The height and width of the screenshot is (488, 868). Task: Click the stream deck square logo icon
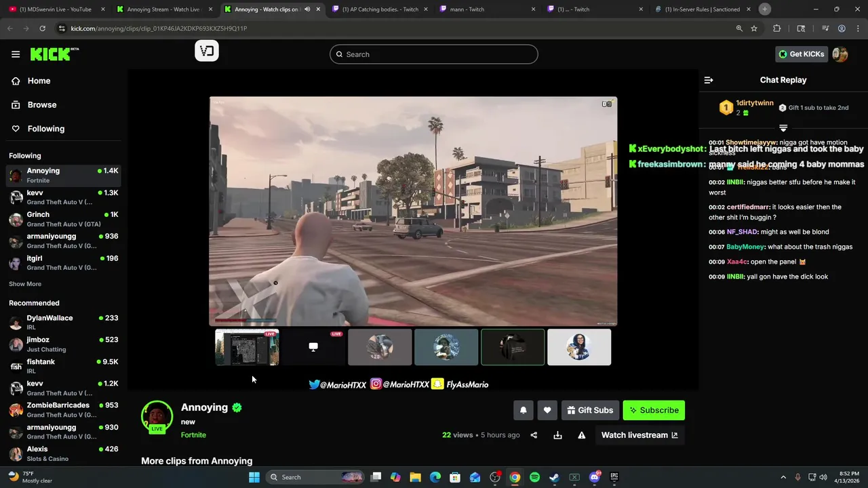pyautogui.click(x=207, y=51)
